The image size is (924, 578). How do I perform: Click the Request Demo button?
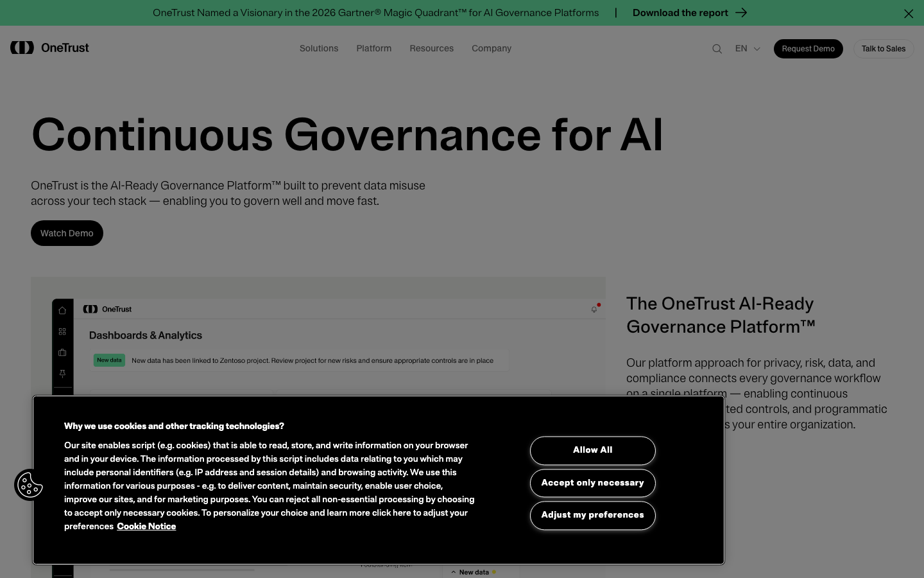point(808,49)
